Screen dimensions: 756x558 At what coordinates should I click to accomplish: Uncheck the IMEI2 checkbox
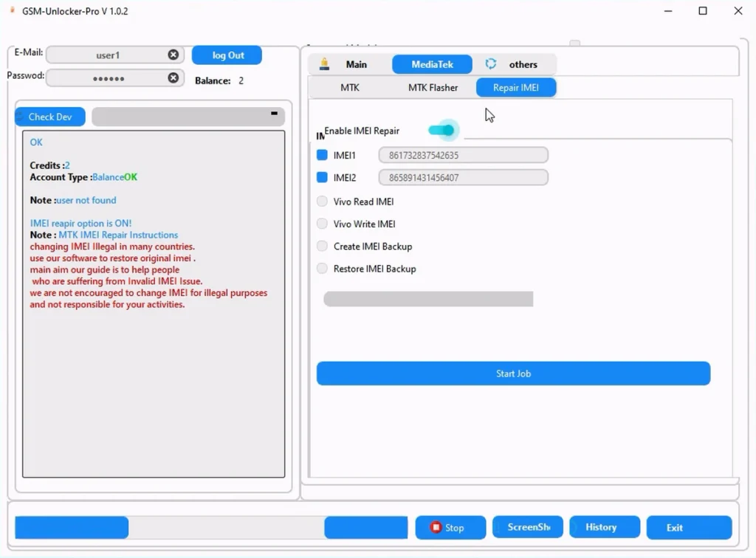(322, 177)
